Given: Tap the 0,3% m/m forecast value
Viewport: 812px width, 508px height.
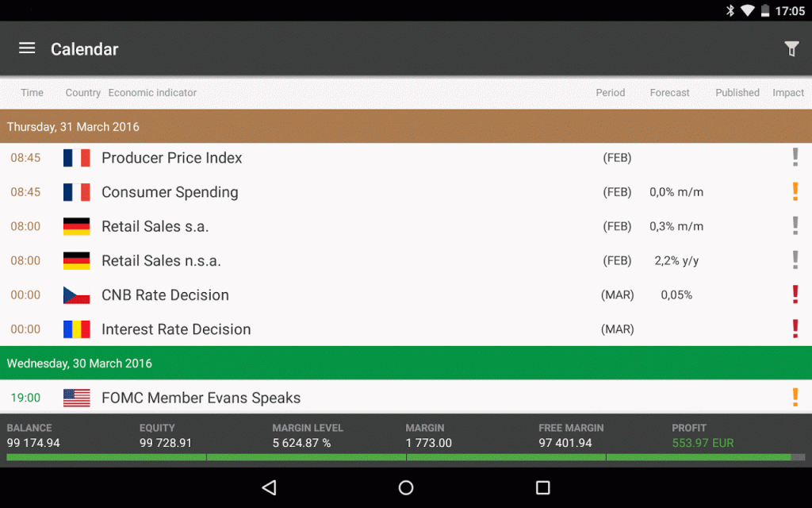Looking at the screenshot, I should point(676,226).
